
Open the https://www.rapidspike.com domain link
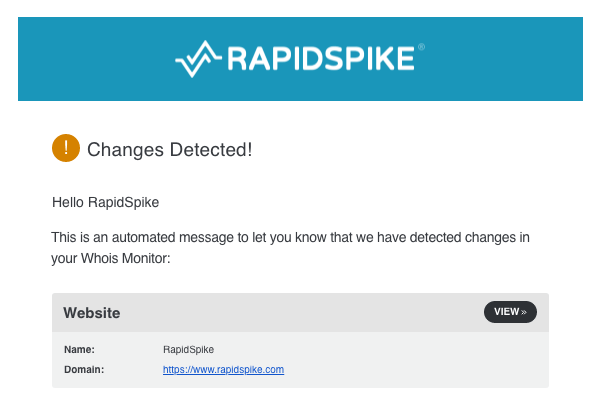223,369
